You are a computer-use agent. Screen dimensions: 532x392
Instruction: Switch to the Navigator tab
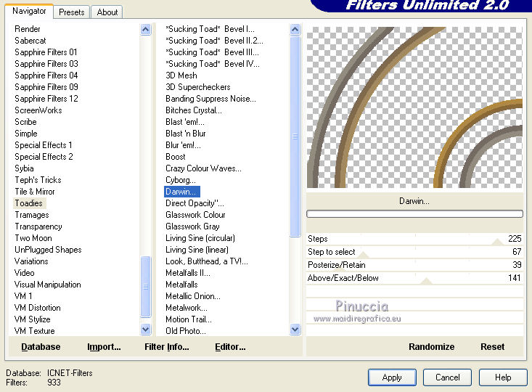[x=29, y=11]
